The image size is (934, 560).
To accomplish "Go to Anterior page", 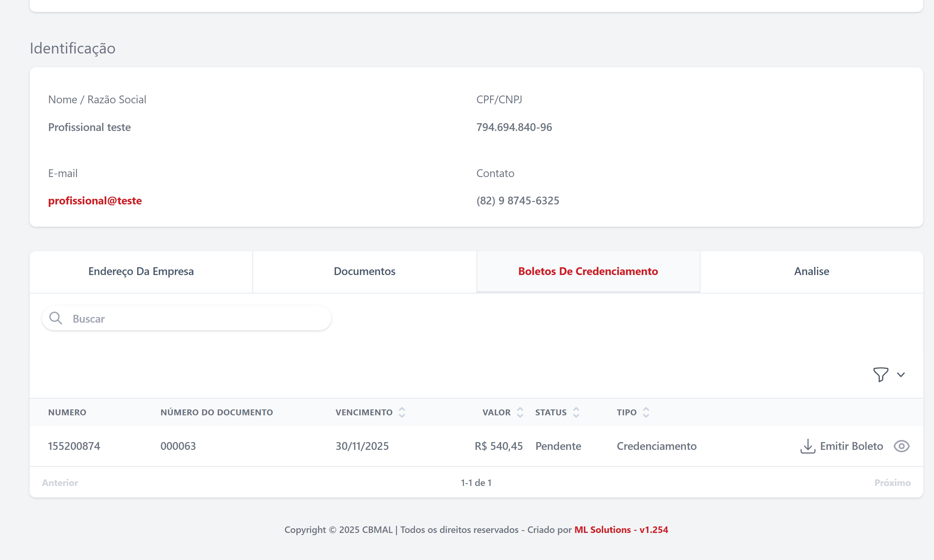I will [x=60, y=483].
